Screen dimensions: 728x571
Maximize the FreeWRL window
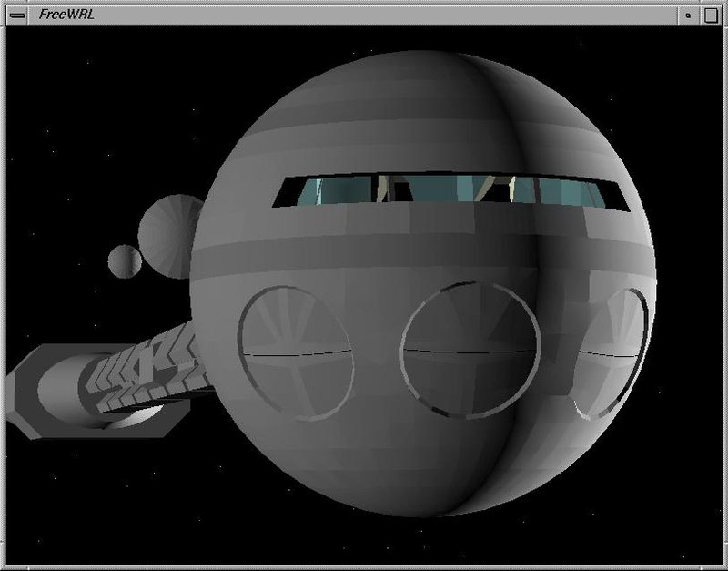click(x=711, y=15)
